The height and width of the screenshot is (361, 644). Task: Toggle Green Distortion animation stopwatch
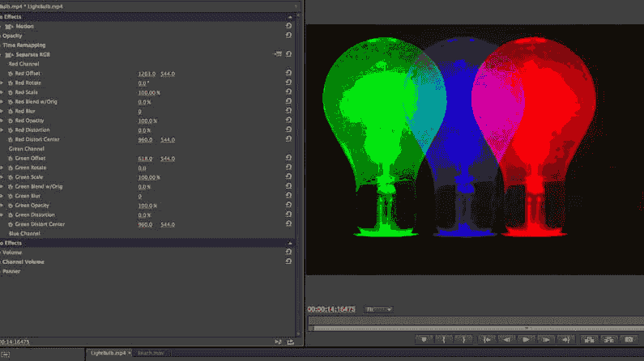coord(11,215)
